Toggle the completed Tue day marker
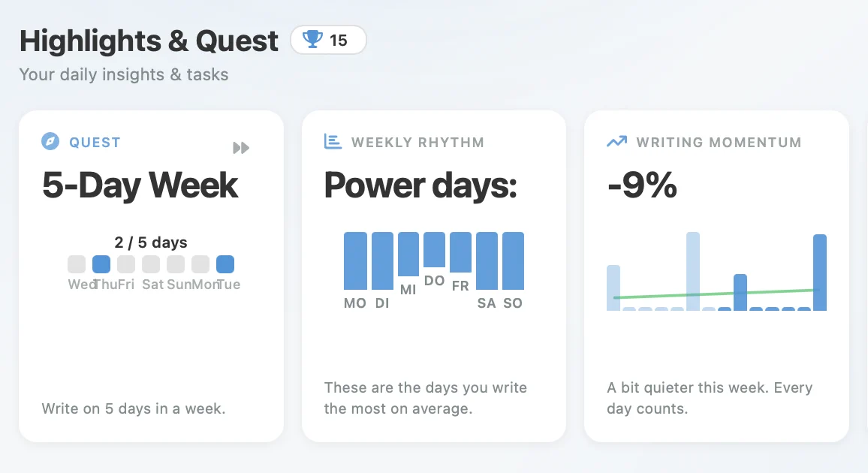The height and width of the screenshot is (473, 868). pos(225,264)
